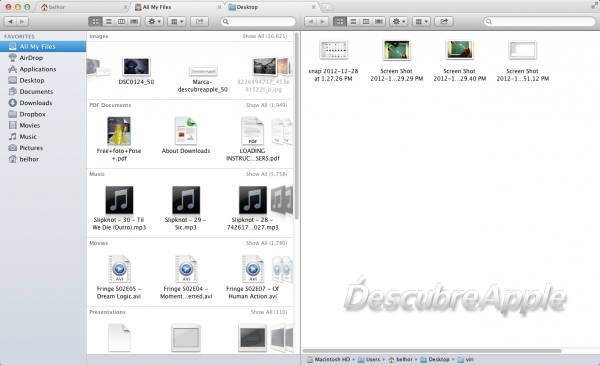Open Movies in sidebar
The width and height of the screenshot is (600, 365).
pos(43,125)
